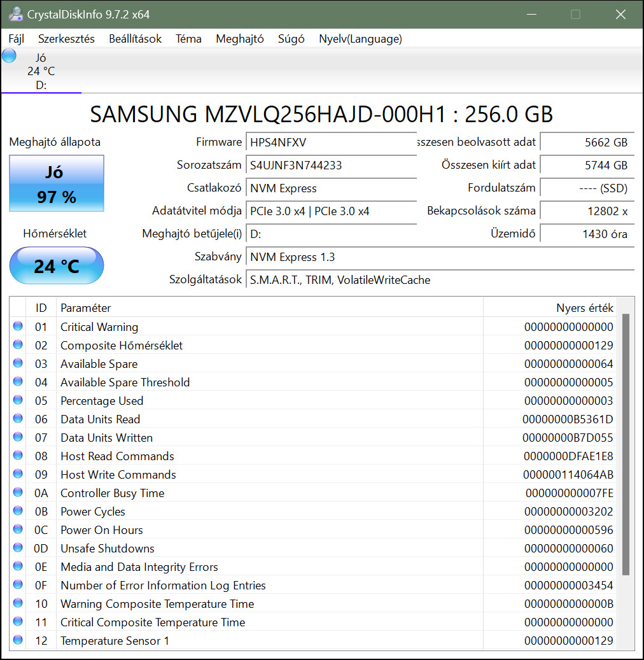Open the Szerkesztés menu
Viewport: 644px width, 660px height.
pyautogui.click(x=67, y=39)
